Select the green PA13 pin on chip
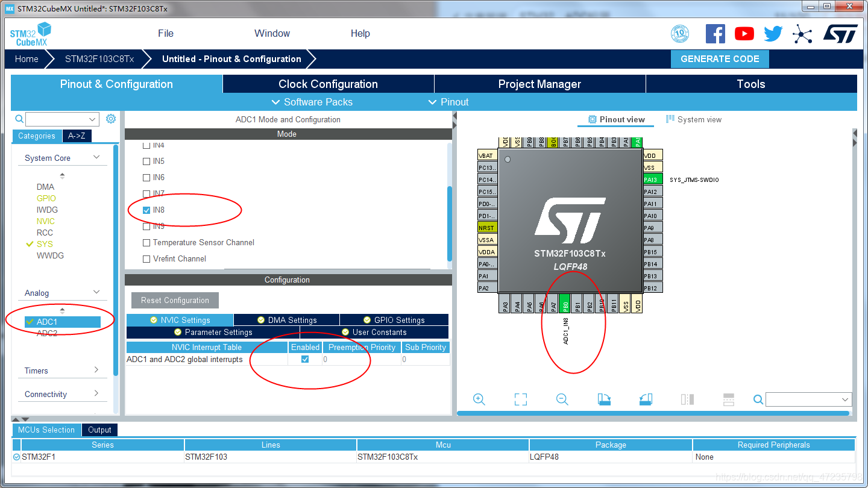Viewport: 868px width, 488px height. [653, 180]
